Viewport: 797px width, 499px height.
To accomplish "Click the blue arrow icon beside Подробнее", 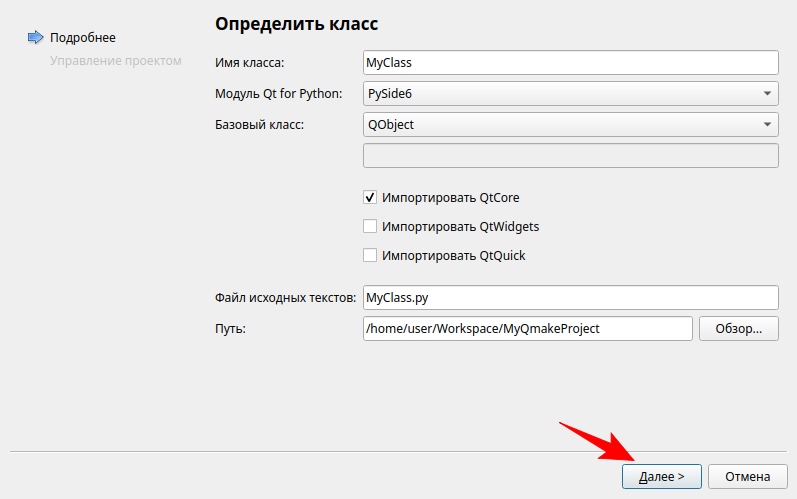I will pyautogui.click(x=35, y=38).
